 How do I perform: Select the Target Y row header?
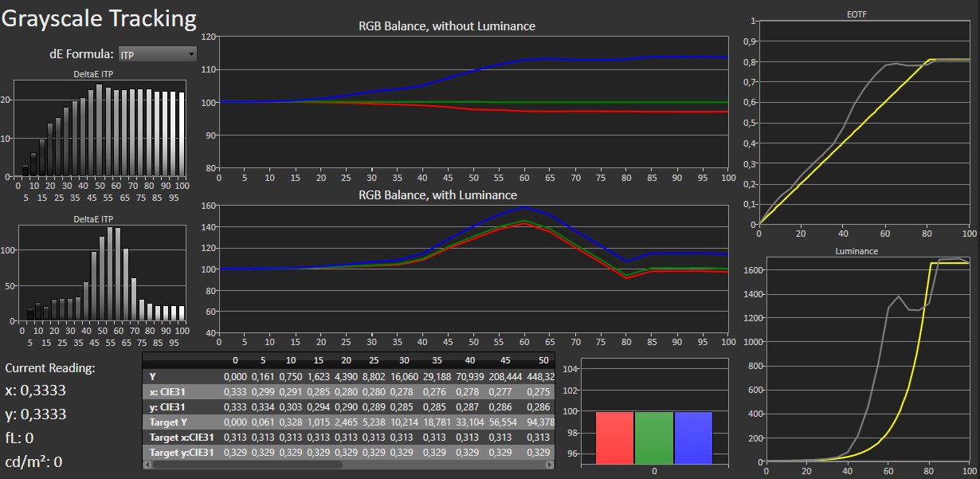tap(170, 422)
